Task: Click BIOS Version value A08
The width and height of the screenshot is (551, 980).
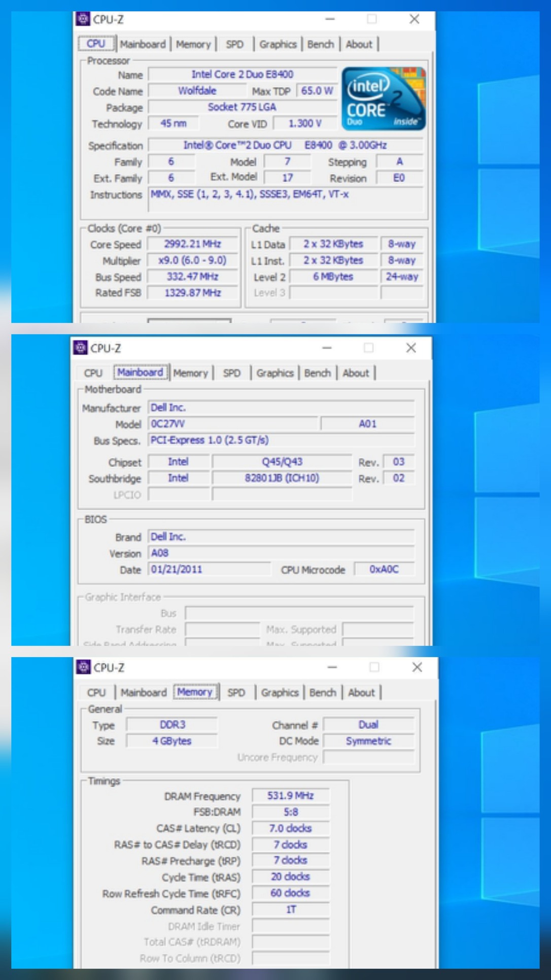Action: tap(282, 553)
